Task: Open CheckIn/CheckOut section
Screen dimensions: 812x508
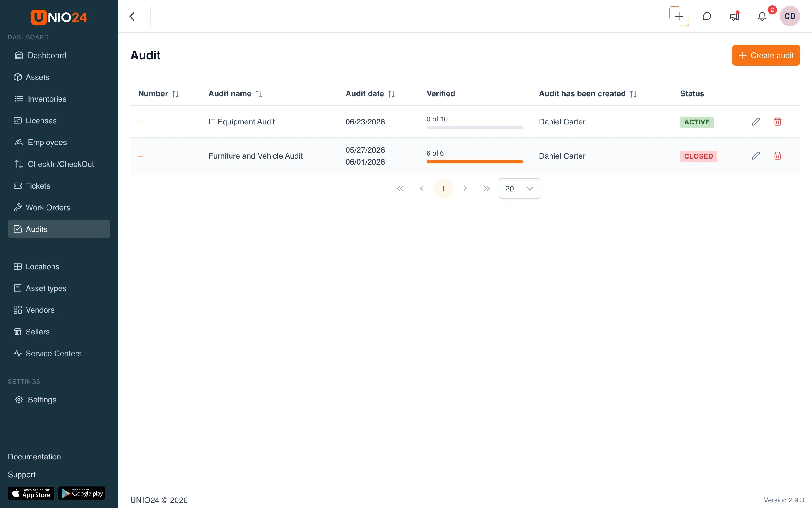Action: (59, 164)
